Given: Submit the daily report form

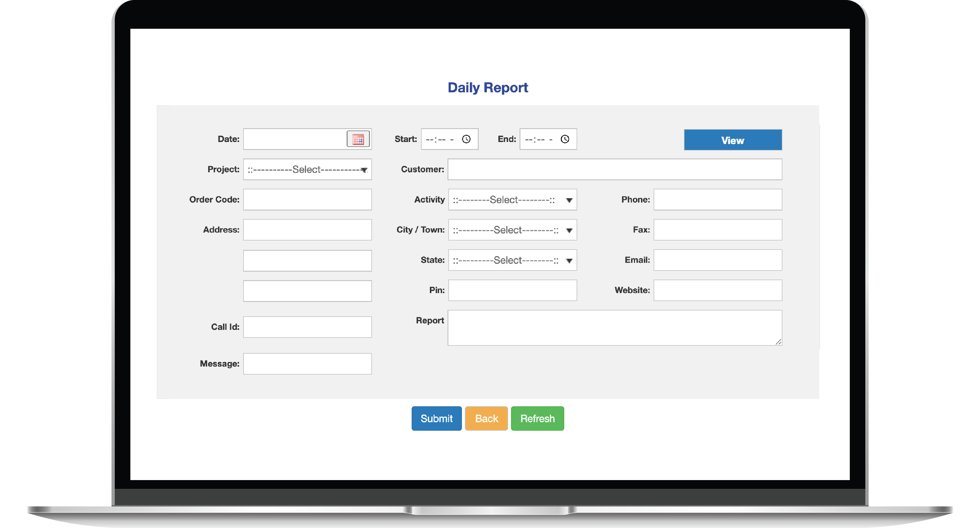Looking at the screenshot, I should 436,418.
